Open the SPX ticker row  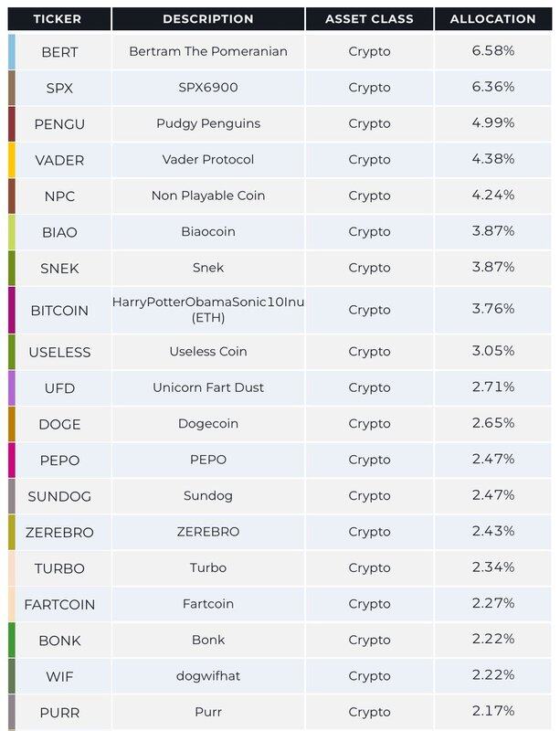(280, 88)
